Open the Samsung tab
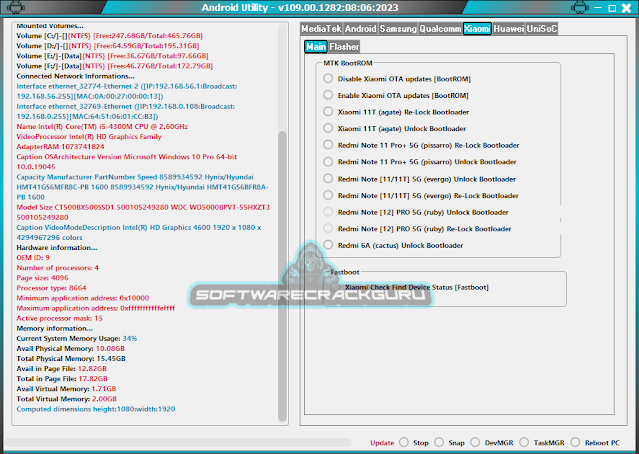Viewport: 639px width, 454px height. point(398,29)
